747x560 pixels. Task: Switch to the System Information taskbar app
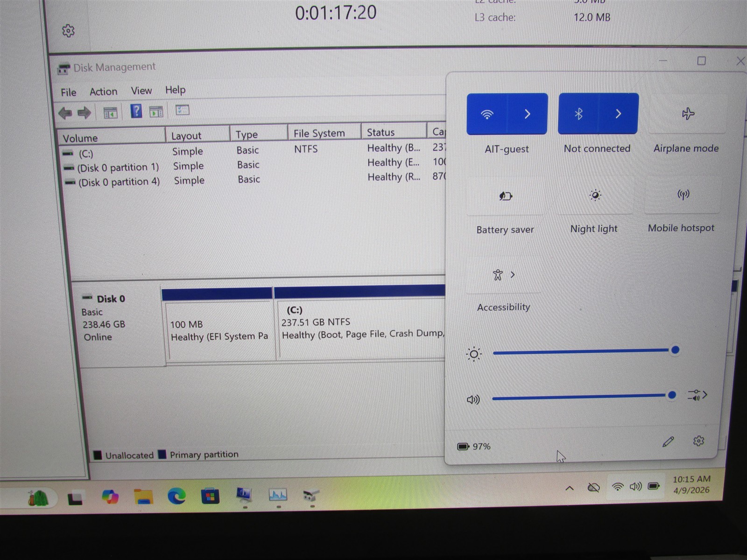(244, 495)
